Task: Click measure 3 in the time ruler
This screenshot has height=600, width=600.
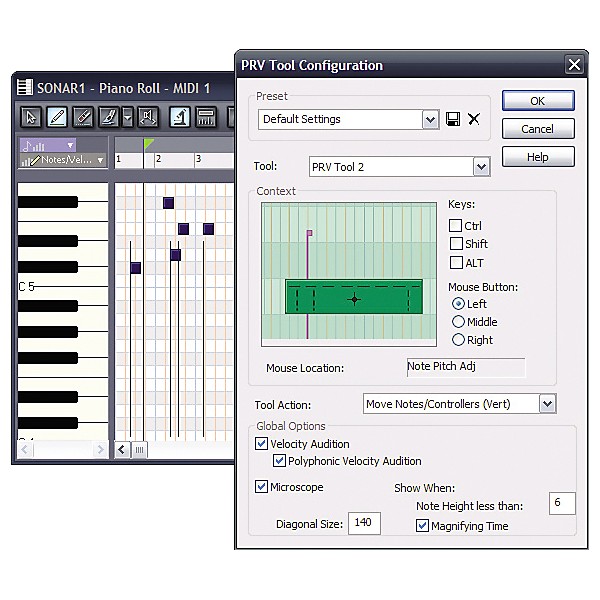Action: pyautogui.click(x=198, y=159)
